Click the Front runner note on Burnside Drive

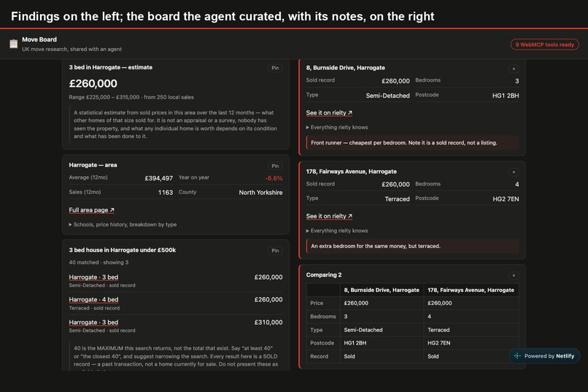coord(412,143)
